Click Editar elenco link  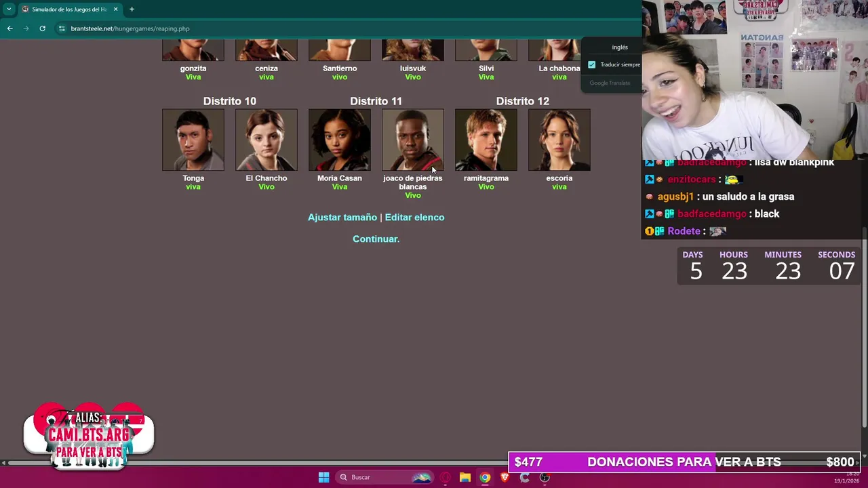[414, 218]
